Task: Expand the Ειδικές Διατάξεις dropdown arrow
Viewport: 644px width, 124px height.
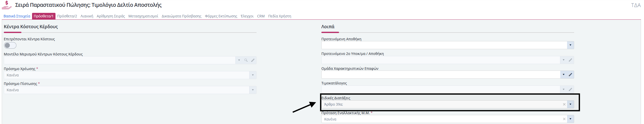Action: pyautogui.click(x=570, y=104)
